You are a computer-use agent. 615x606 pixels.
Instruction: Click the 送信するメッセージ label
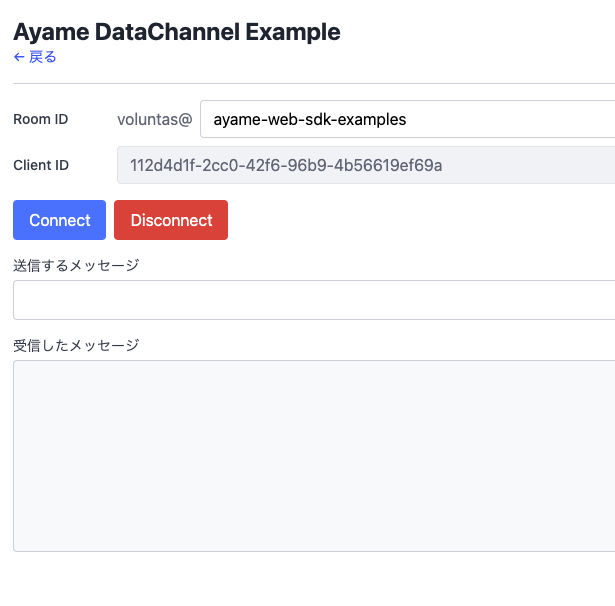click(76, 265)
